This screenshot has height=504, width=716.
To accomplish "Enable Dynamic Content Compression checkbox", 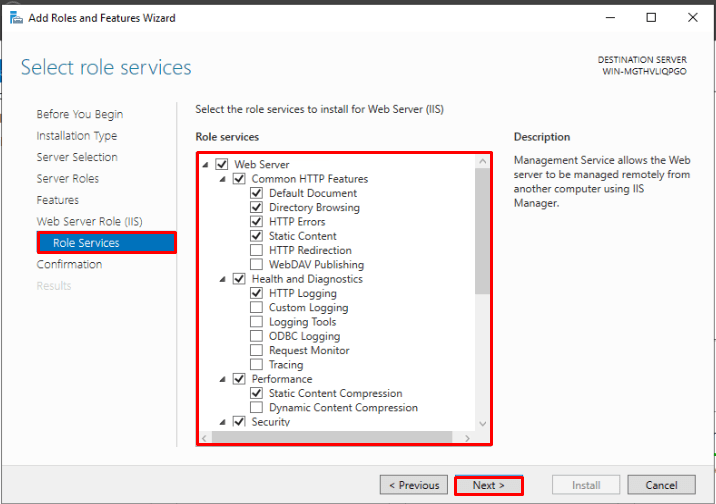I will point(257,407).
